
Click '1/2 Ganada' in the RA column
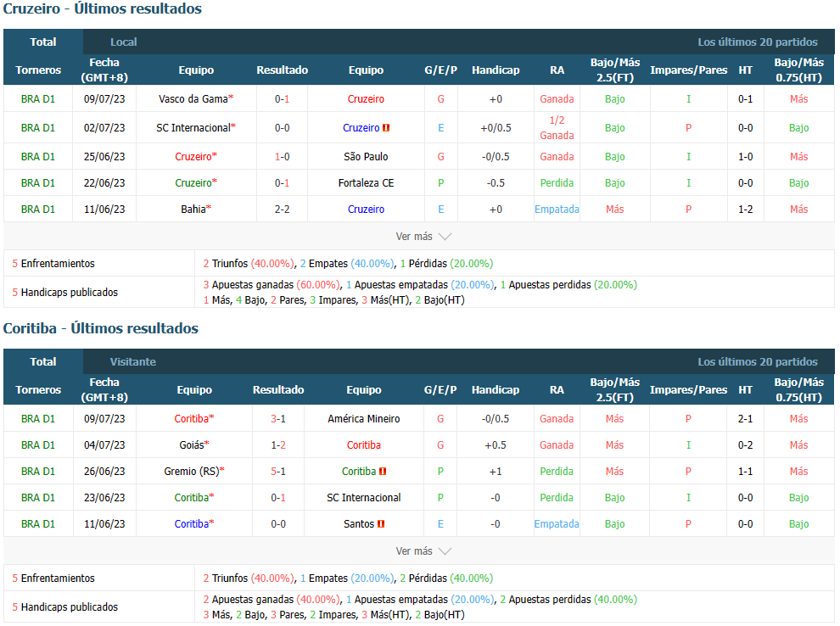click(x=557, y=127)
